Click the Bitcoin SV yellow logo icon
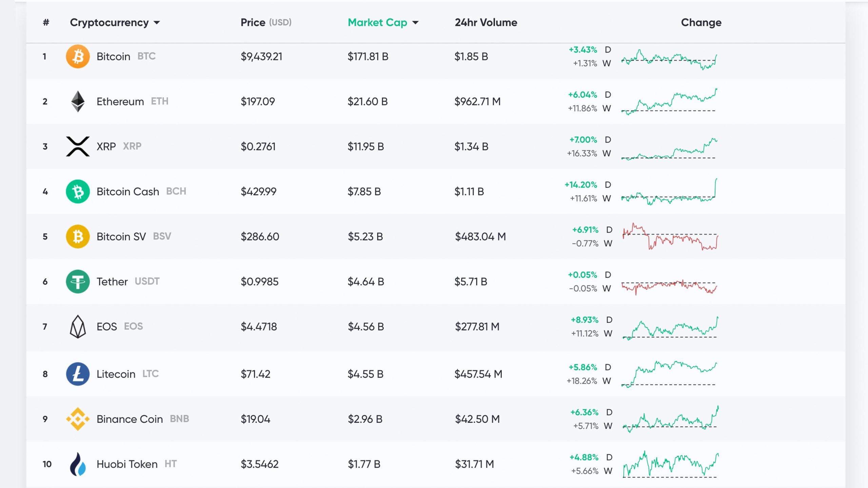Viewport: 868px width, 488px height. 78,237
